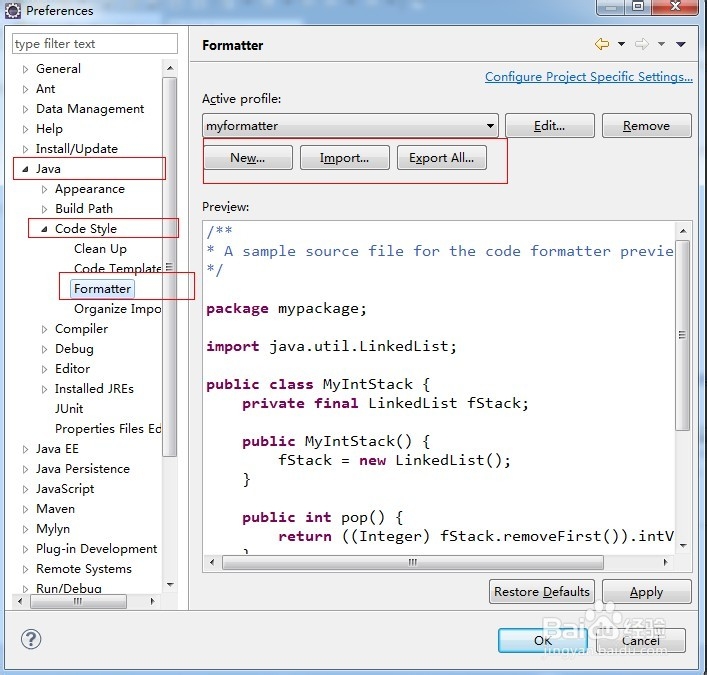Focus the type filter text field
This screenshot has width=707, height=675.
pos(95,44)
